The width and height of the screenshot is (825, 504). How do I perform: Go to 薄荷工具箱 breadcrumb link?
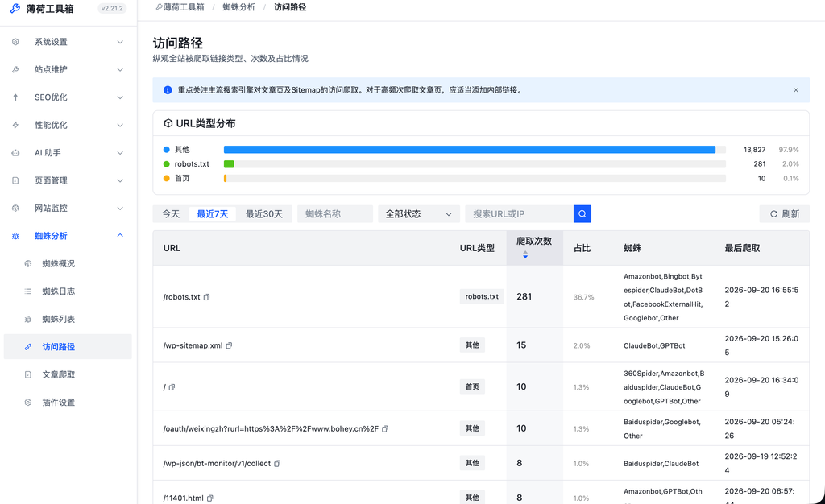[180, 7]
